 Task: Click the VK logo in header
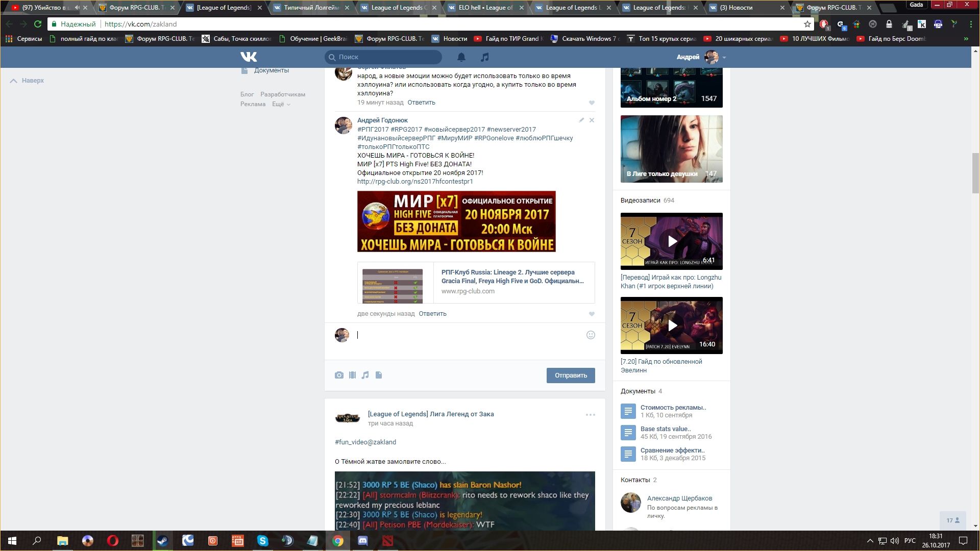tap(249, 57)
